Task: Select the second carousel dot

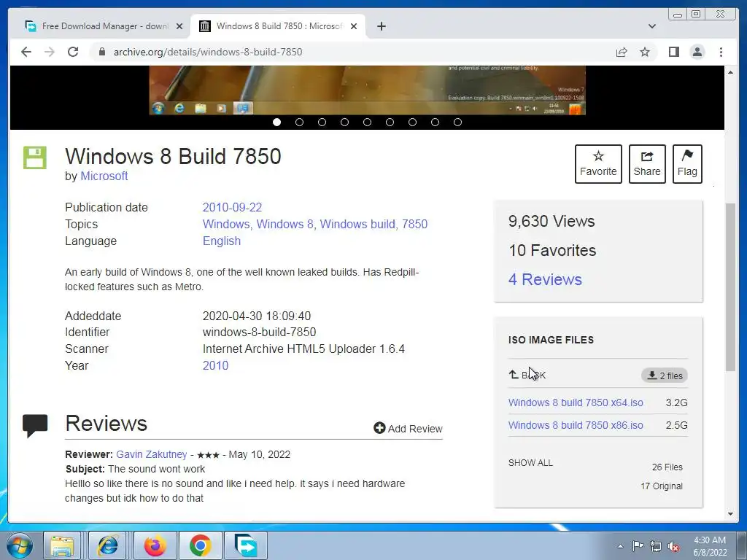Action: (299, 122)
